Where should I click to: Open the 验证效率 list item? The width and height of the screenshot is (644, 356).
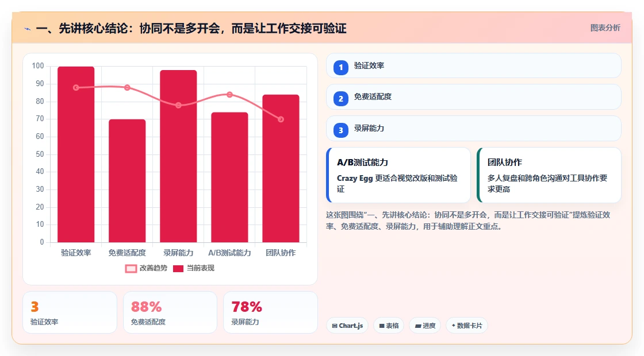click(474, 65)
